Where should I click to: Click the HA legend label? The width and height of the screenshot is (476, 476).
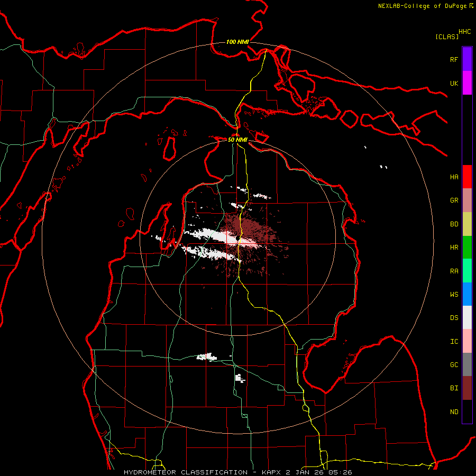click(x=454, y=177)
